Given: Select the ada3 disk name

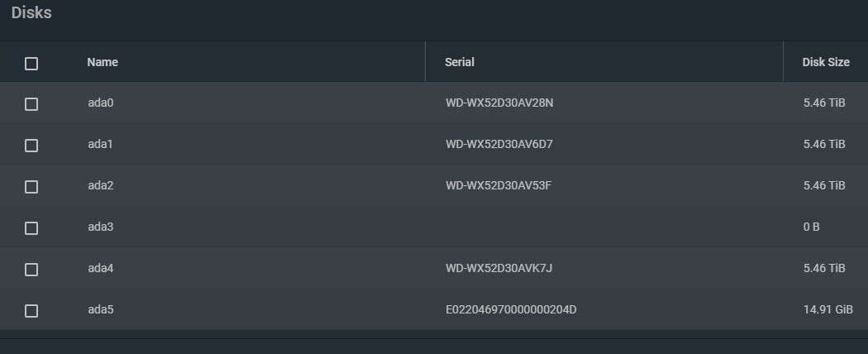Looking at the screenshot, I should pyautogui.click(x=100, y=227).
